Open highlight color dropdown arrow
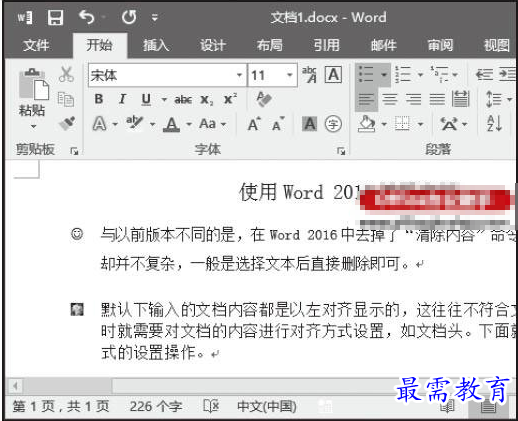 pyautogui.click(x=152, y=124)
